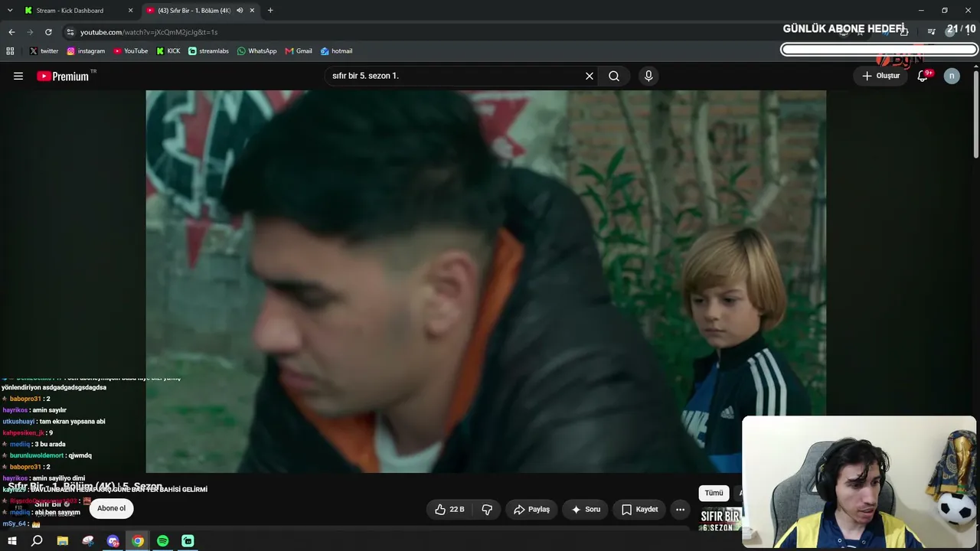Open the hotmail bookmark
This screenshot has width=980, height=551.
point(337,51)
